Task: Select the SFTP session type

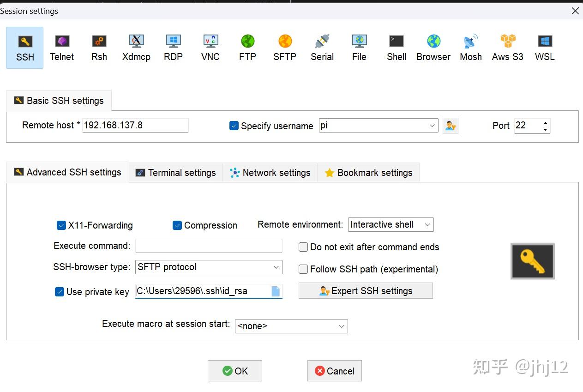Action: [x=284, y=48]
